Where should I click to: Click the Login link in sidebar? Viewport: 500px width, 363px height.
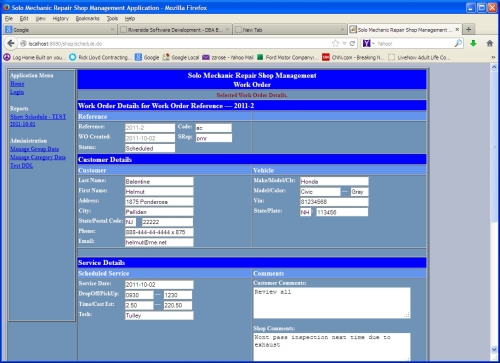click(x=17, y=92)
